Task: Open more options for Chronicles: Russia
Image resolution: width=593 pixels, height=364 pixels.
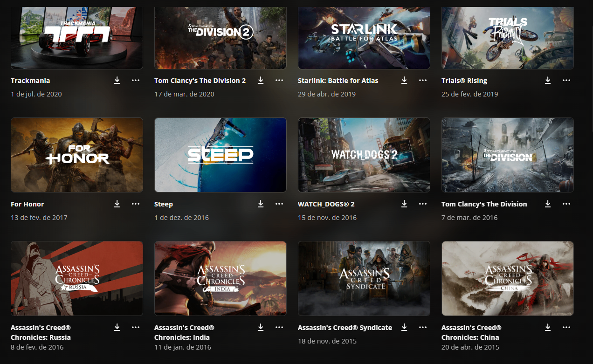Action: click(x=136, y=328)
